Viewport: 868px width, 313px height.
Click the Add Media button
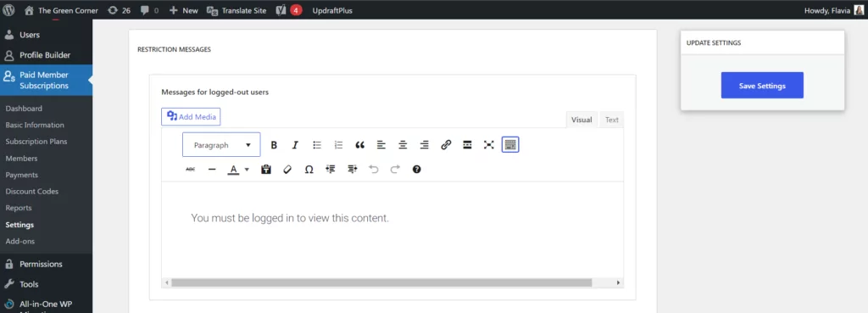[191, 117]
